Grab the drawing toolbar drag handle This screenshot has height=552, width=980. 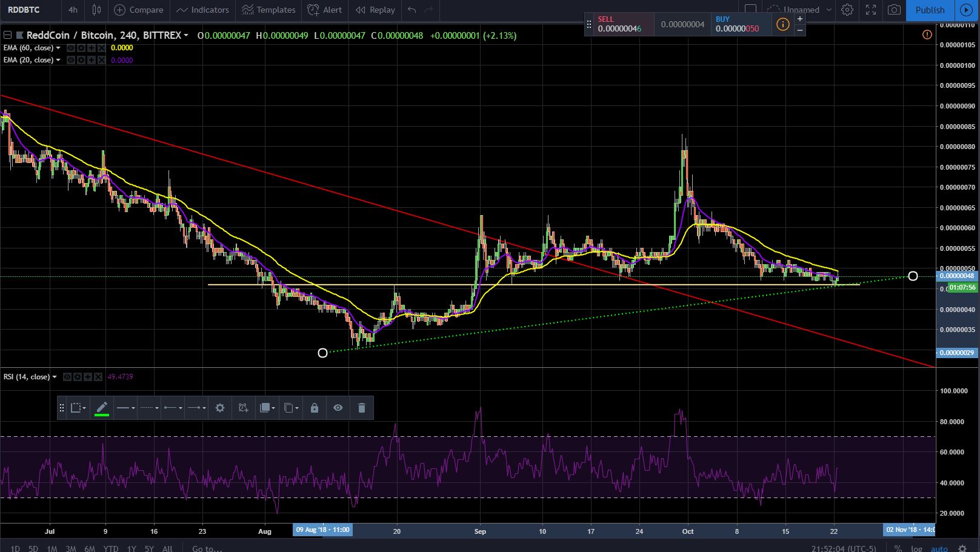click(61, 408)
